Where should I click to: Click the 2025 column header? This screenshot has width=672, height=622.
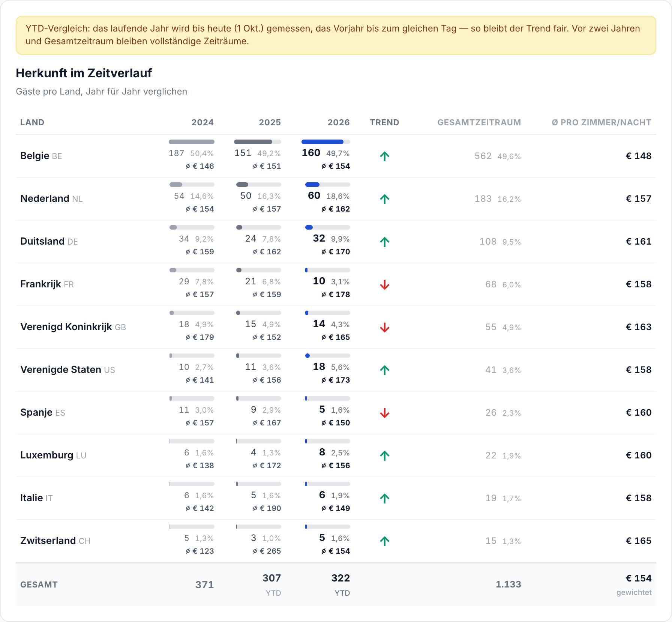270,122
